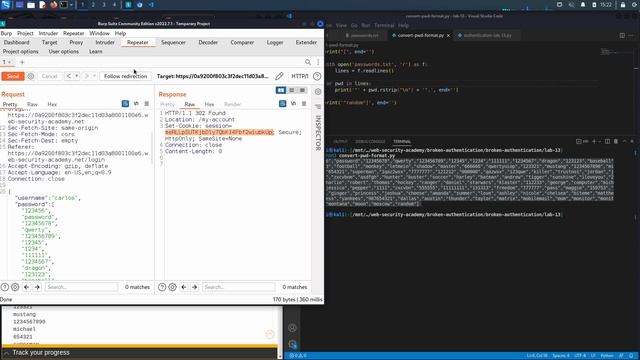Open the back history dropdown arrow

pos(76,76)
